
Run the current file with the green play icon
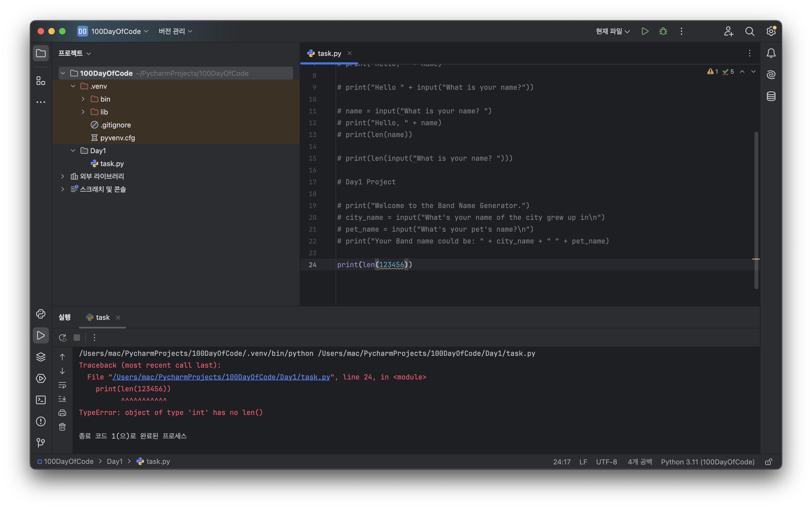(x=644, y=31)
